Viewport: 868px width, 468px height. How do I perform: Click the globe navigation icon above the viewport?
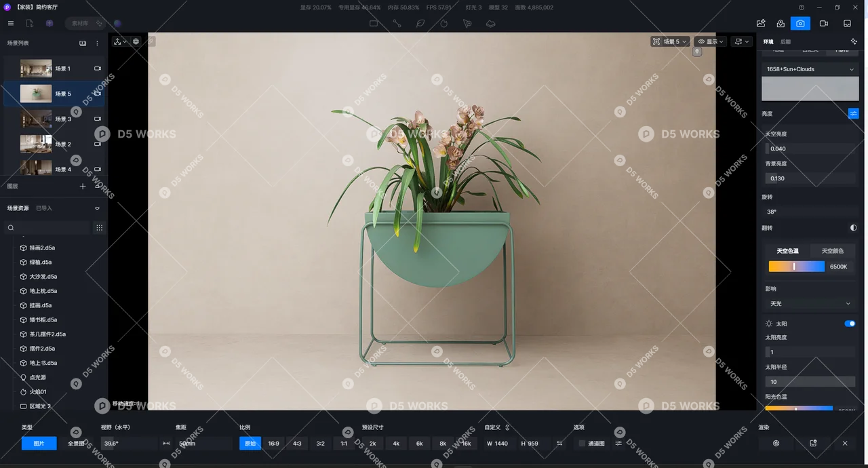[135, 41]
